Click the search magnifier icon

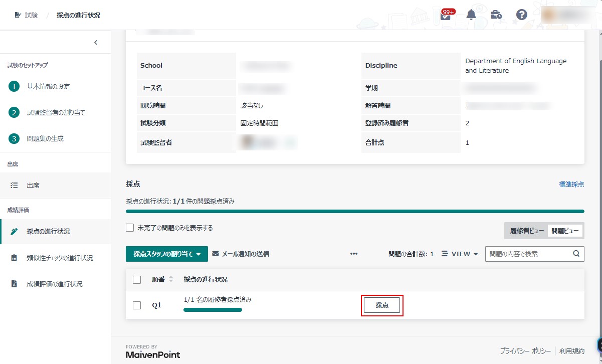click(x=576, y=254)
